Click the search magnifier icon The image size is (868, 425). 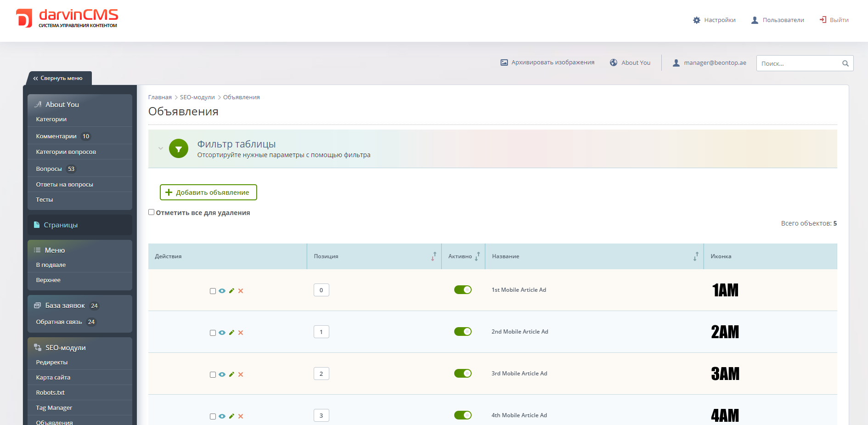pyautogui.click(x=845, y=63)
